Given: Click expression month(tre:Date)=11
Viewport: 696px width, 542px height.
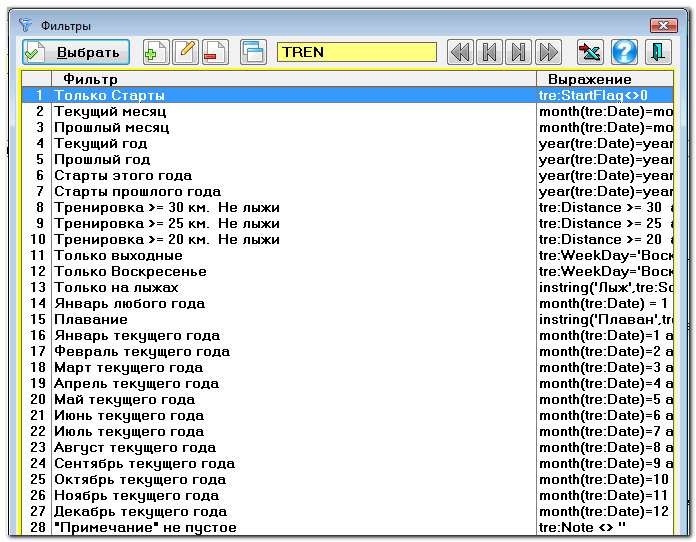Looking at the screenshot, I should click(604, 495).
